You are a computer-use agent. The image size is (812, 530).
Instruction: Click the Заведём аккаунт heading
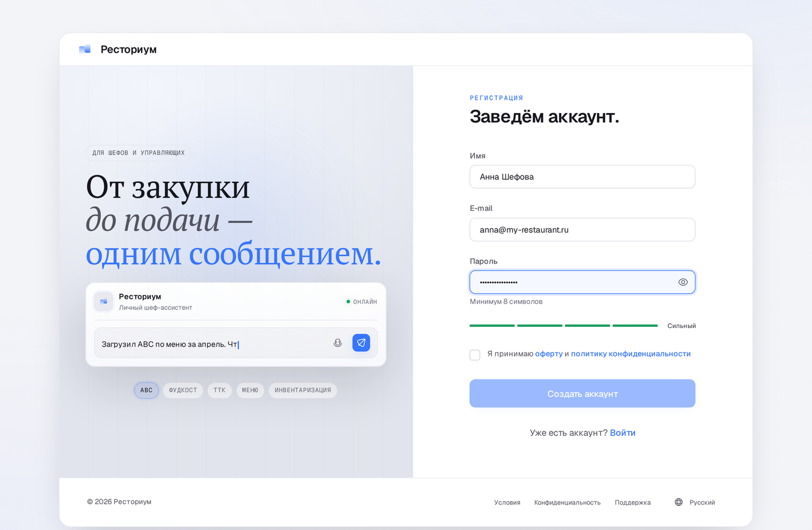(545, 117)
